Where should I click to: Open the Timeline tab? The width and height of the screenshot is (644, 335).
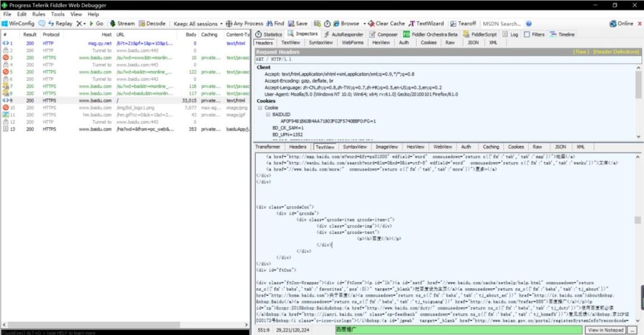pyautogui.click(x=562, y=35)
